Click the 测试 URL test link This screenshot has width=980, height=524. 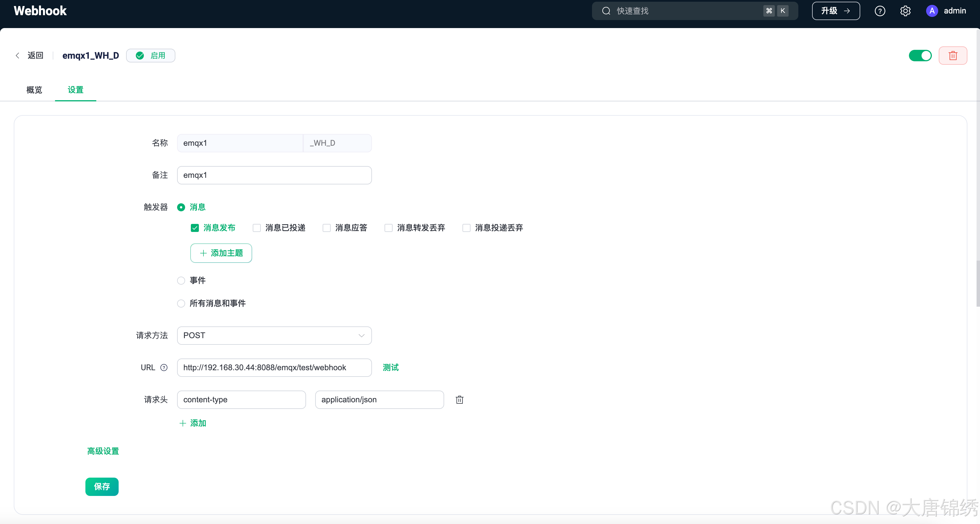(391, 367)
